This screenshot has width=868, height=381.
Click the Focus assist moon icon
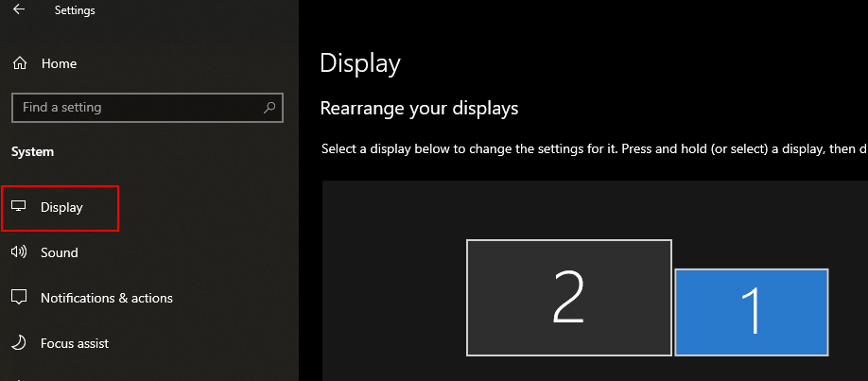19,343
